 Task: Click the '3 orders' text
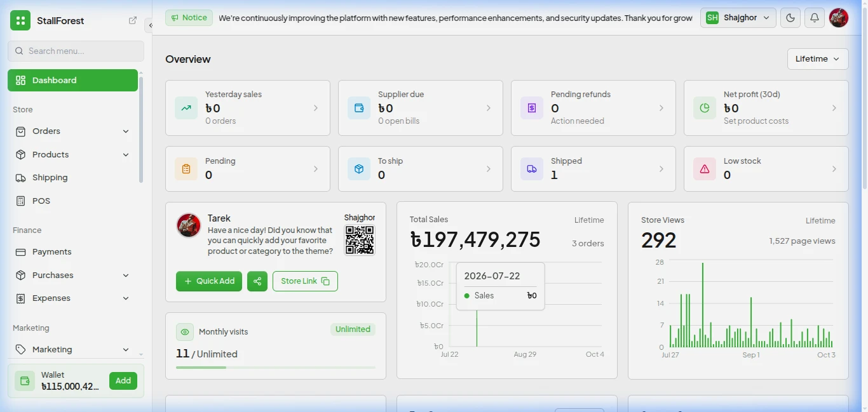[x=588, y=244]
